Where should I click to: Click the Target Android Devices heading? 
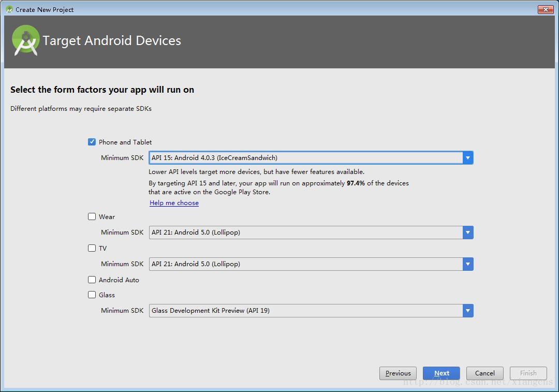[x=112, y=41]
